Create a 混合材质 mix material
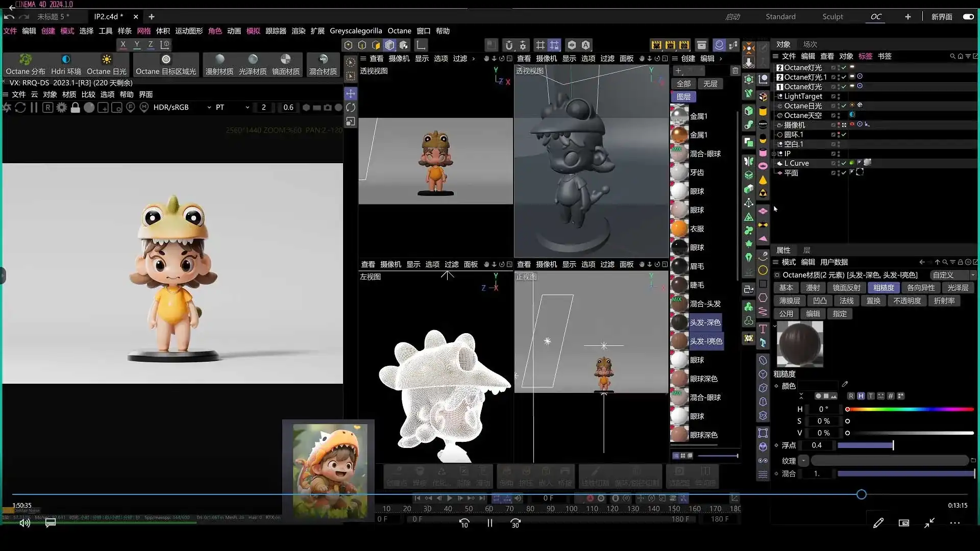 (x=323, y=60)
